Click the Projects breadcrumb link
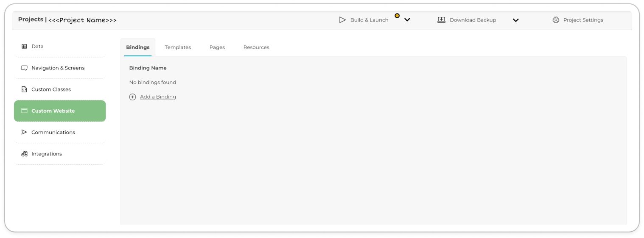The width and height of the screenshot is (644, 238). click(31, 19)
